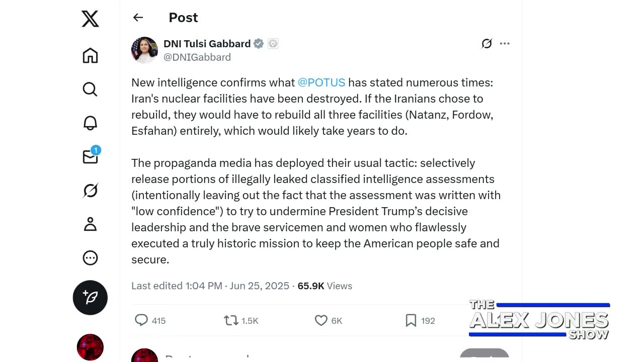Open the Search magnifier icon
This screenshot has width=644, height=362.
(x=90, y=89)
